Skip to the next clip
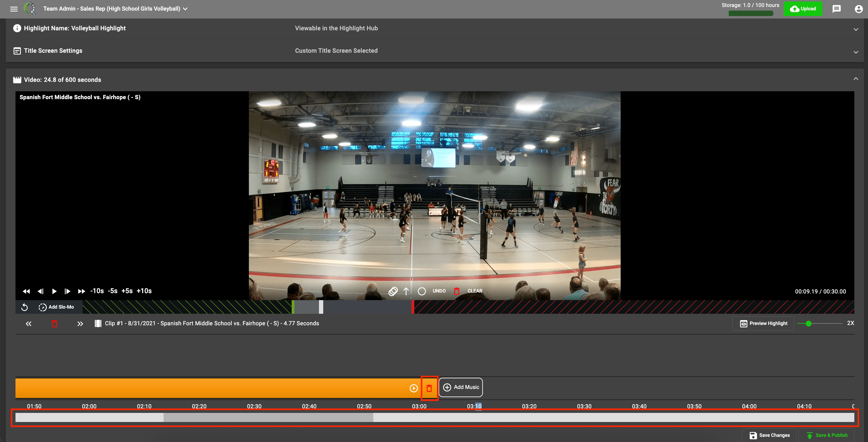This screenshot has height=442, width=868. 80,323
